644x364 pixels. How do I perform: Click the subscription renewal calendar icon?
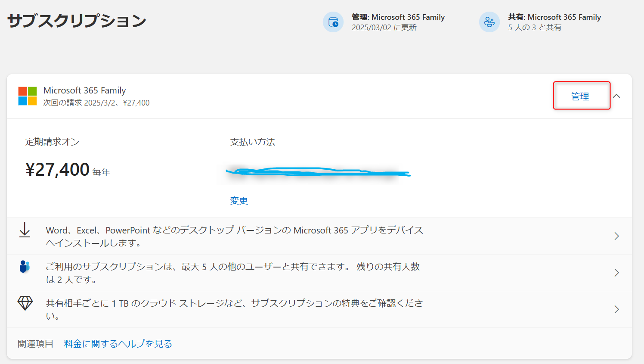click(333, 22)
